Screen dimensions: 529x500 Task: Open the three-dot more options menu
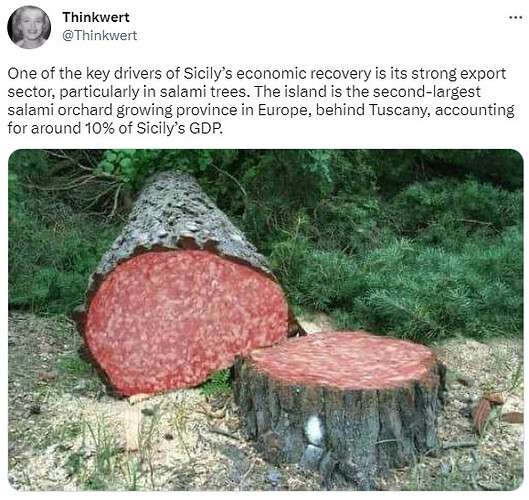coord(515,18)
